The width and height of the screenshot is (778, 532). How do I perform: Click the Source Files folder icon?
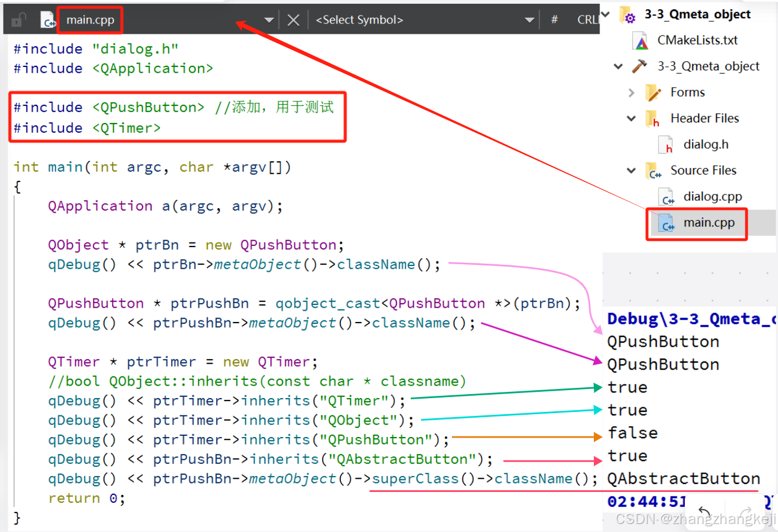(x=653, y=171)
